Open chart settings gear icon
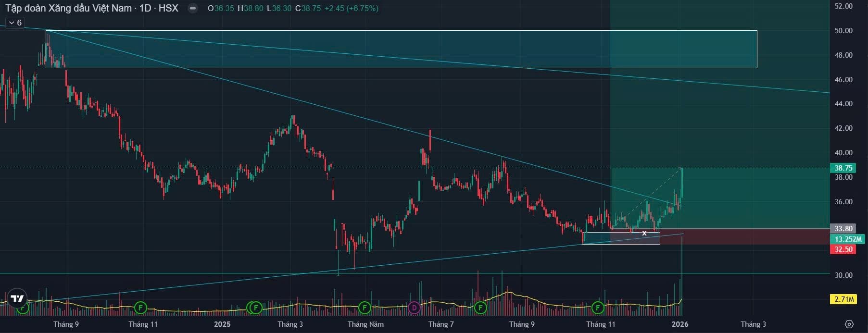The width and height of the screenshot is (868, 333). (849, 324)
